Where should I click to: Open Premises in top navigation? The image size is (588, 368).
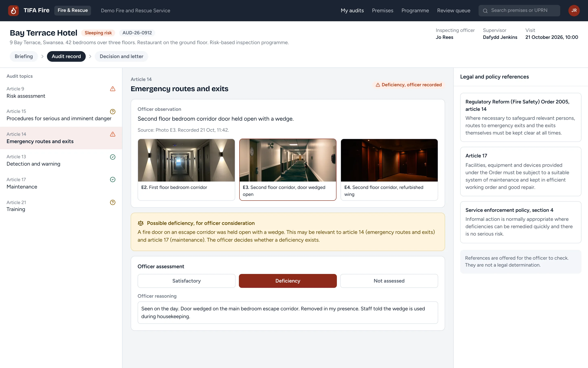tap(382, 10)
